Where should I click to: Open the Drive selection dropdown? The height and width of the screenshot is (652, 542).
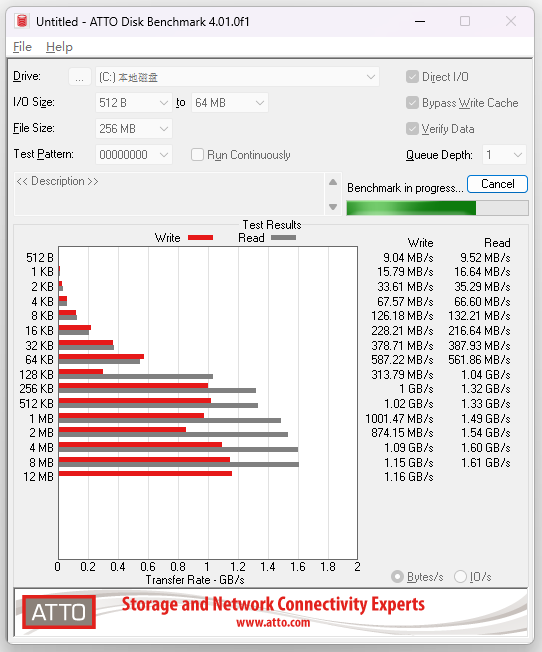click(237, 77)
